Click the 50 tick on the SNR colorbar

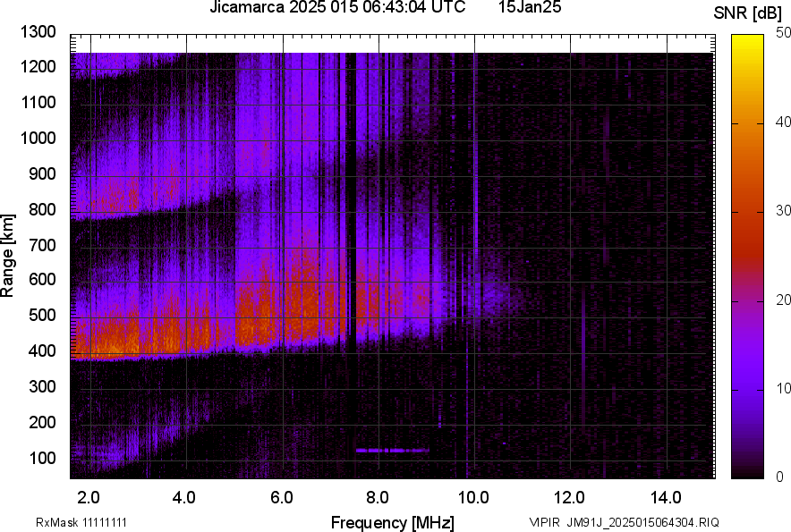click(x=784, y=33)
